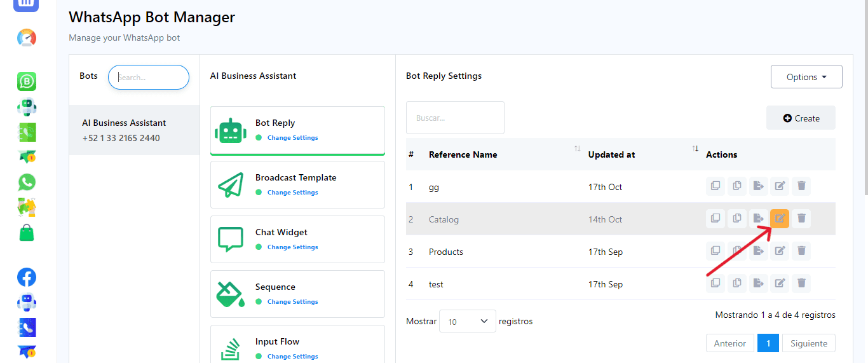Screen dimensions: 868x363
Task: Click the edit icon for Catalog row
Action: [x=780, y=219]
